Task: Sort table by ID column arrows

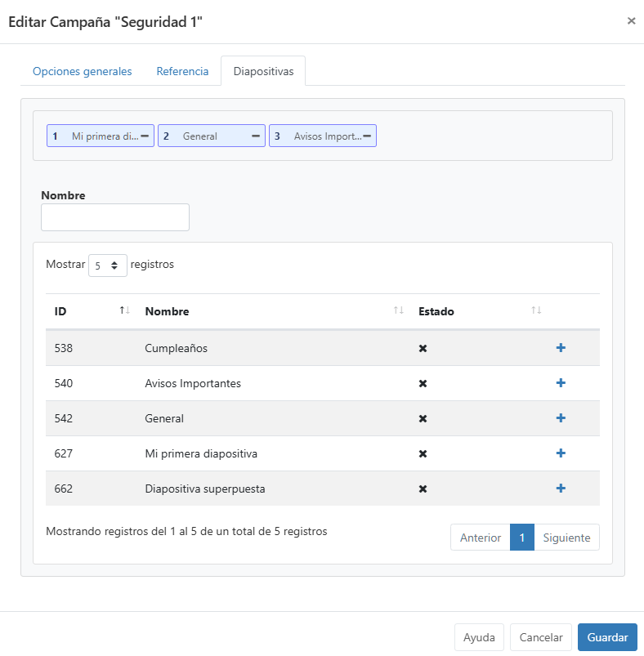Action: (x=124, y=310)
